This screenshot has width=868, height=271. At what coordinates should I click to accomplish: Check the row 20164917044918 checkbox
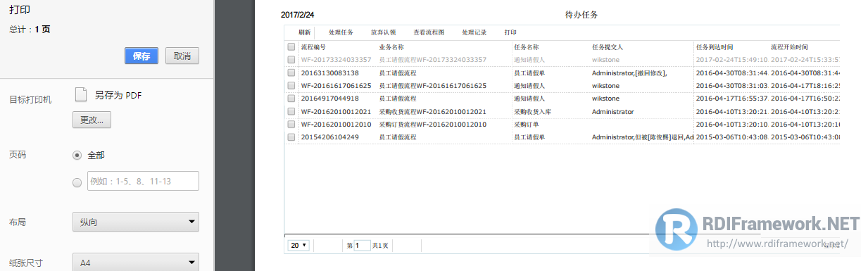291,99
